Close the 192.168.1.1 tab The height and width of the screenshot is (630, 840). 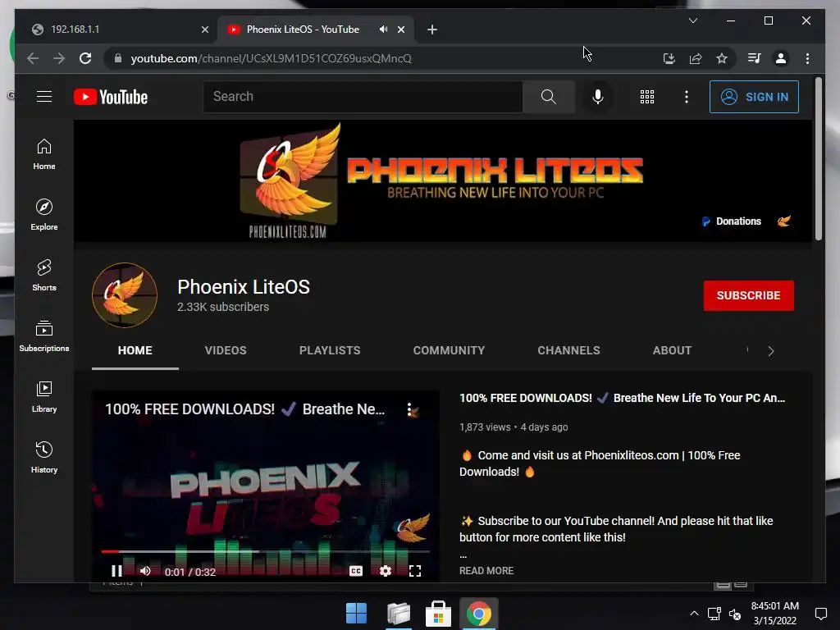click(204, 30)
